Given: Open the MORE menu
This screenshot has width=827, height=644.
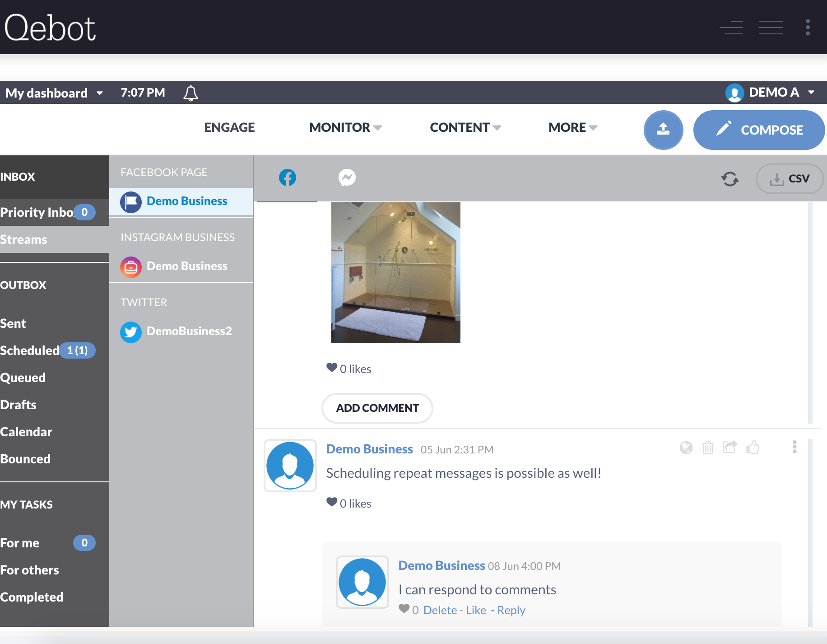Looking at the screenshot, I should (x=573, y=127).
